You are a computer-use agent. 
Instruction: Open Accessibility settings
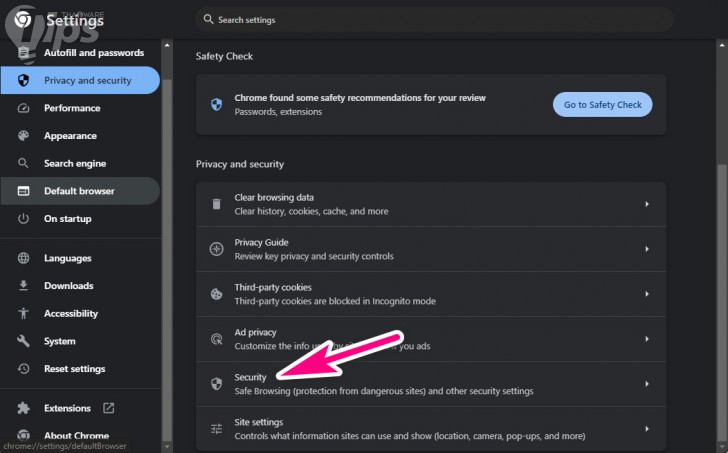80,313
